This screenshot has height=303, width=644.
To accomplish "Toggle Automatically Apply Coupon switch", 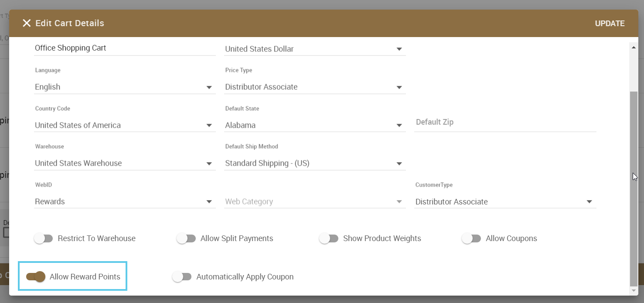I will 182,277.
